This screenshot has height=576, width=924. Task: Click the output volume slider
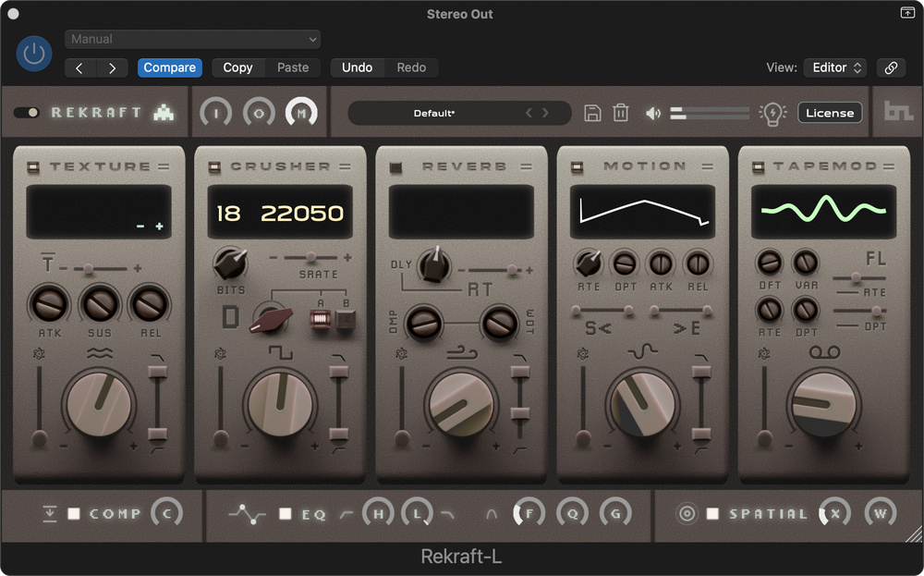710,113
